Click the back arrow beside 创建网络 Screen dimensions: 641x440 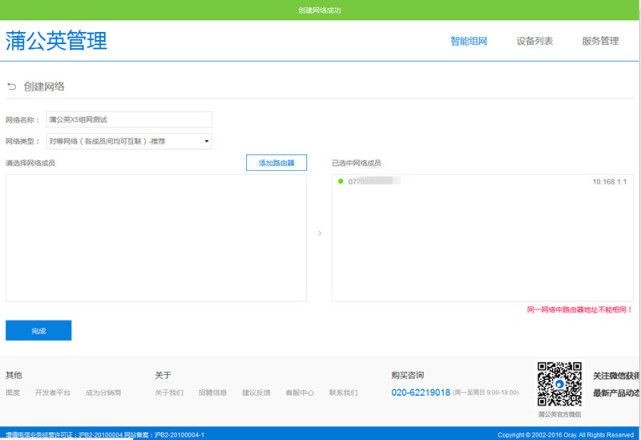click(11, 87)
